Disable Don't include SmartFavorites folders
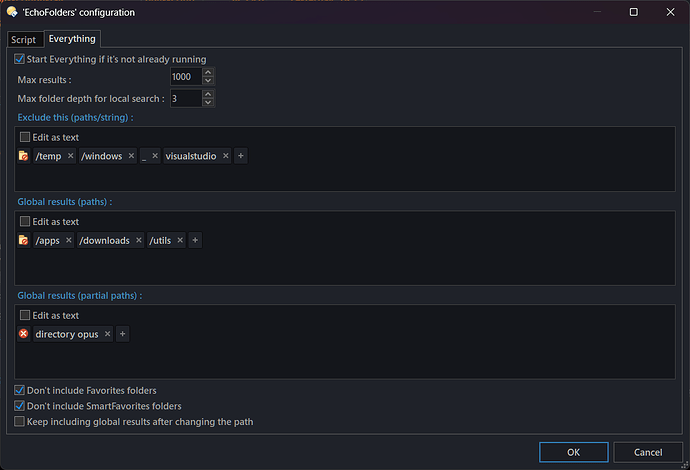Image resolution: width=690 pixels, height=470 pixels. (20, 406)
